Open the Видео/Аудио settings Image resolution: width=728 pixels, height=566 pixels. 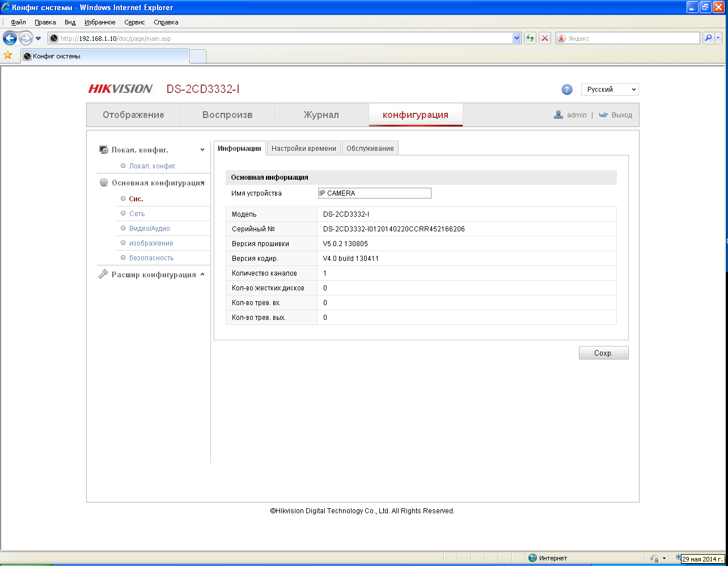(149, 228)
